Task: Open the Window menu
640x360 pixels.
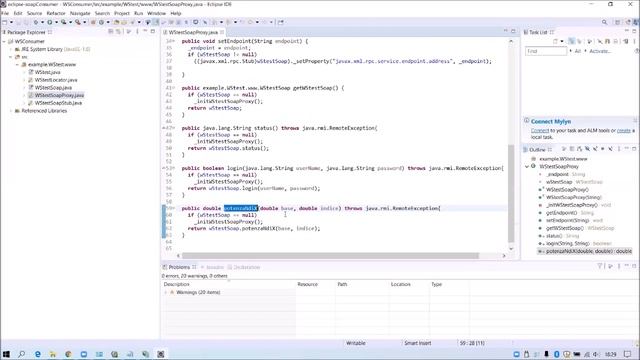Action: tap(156, 13)
